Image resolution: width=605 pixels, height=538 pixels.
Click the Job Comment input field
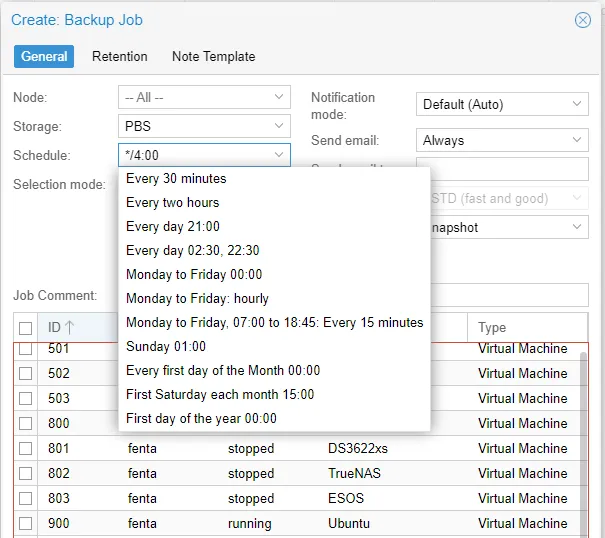pos(509,295)
